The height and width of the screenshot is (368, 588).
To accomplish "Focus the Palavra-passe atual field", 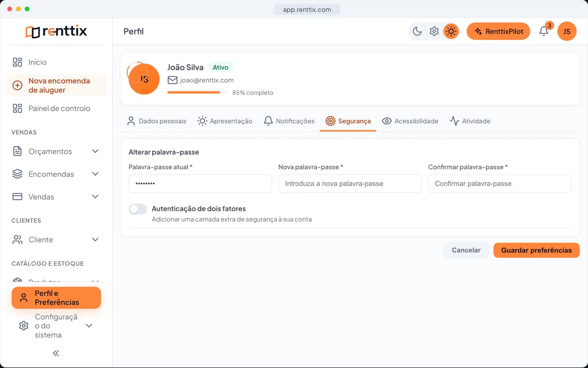I will click(x=200, y=184).
